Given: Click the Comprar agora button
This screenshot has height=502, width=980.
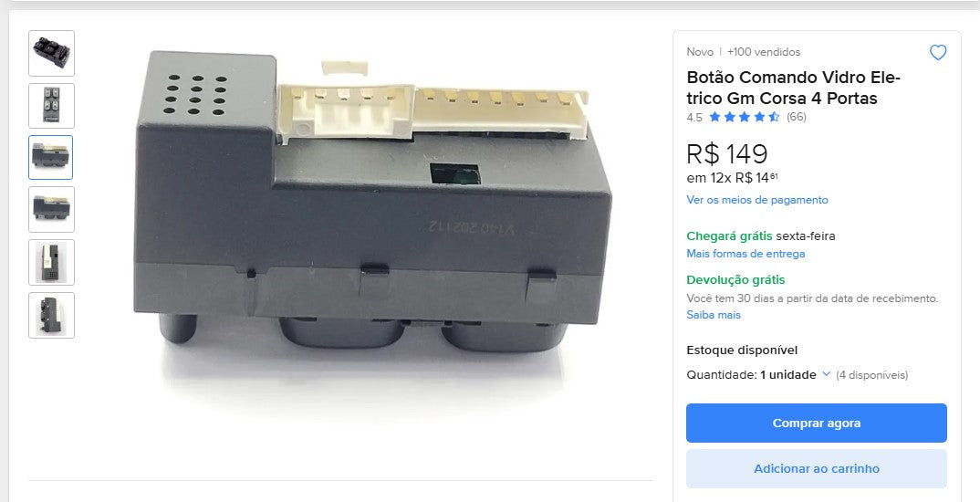Looking at the screenshot, I should [x=817, y=424].
